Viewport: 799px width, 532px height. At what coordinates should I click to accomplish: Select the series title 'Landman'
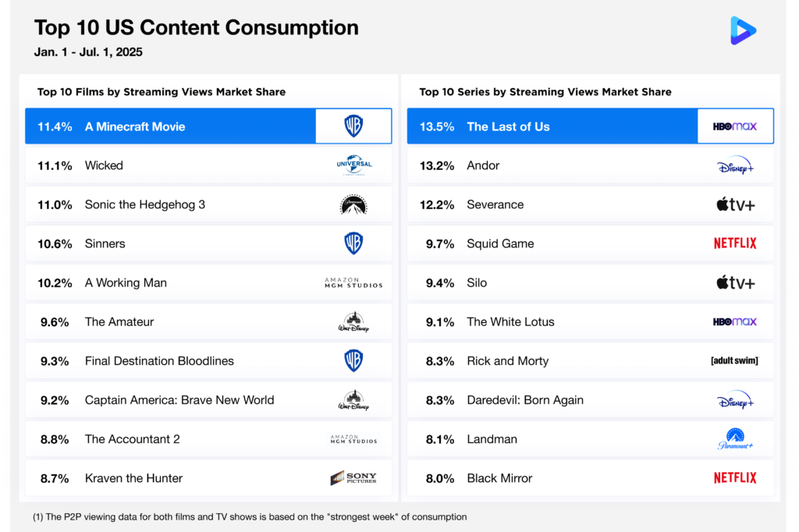(x=492, y=439)
